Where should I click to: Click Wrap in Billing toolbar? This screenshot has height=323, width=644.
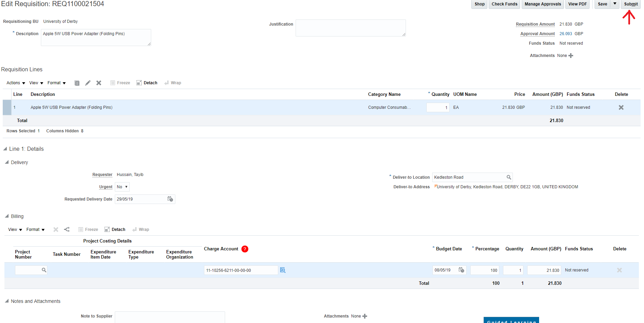click(x=141, y=230)
